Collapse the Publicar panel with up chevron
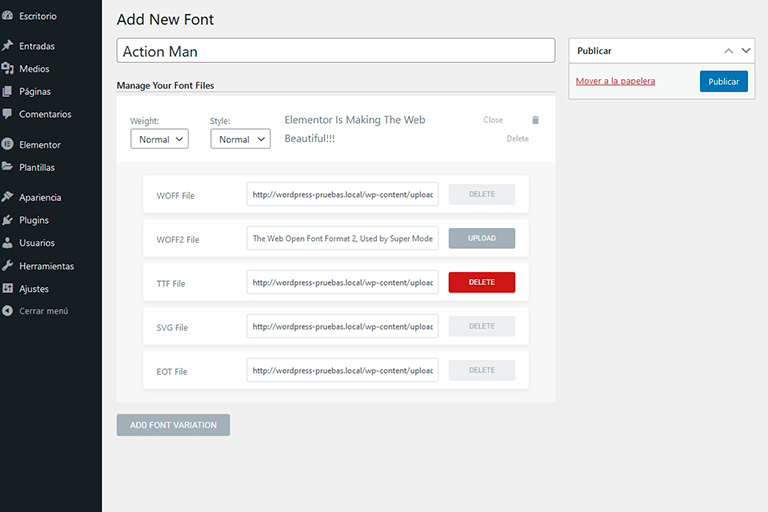 coord(728,50)
